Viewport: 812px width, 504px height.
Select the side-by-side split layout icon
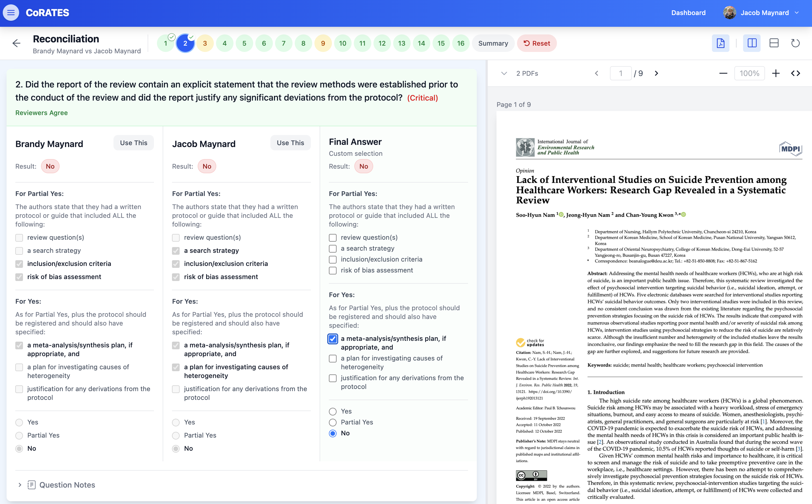click(x=752, y=43)
